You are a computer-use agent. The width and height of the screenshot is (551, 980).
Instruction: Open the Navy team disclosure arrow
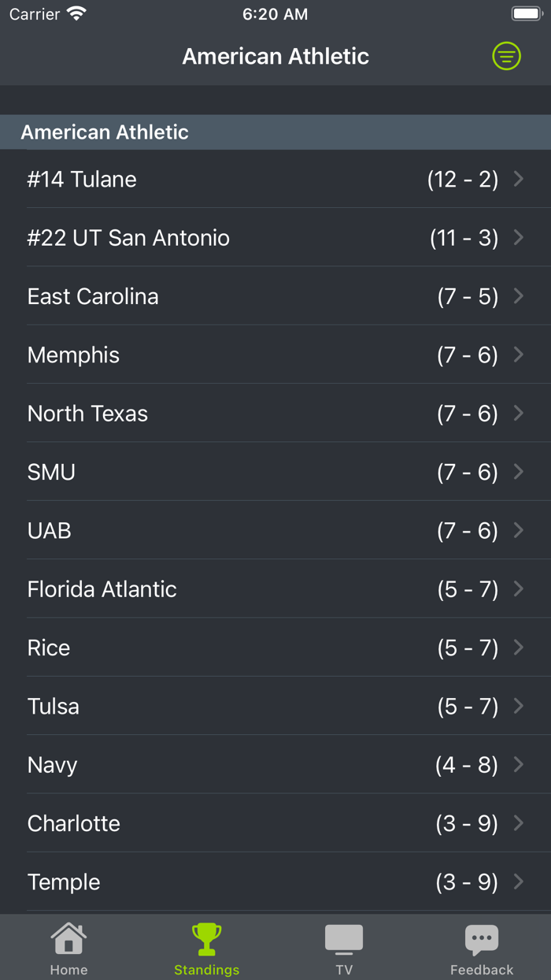click(519, 764)
